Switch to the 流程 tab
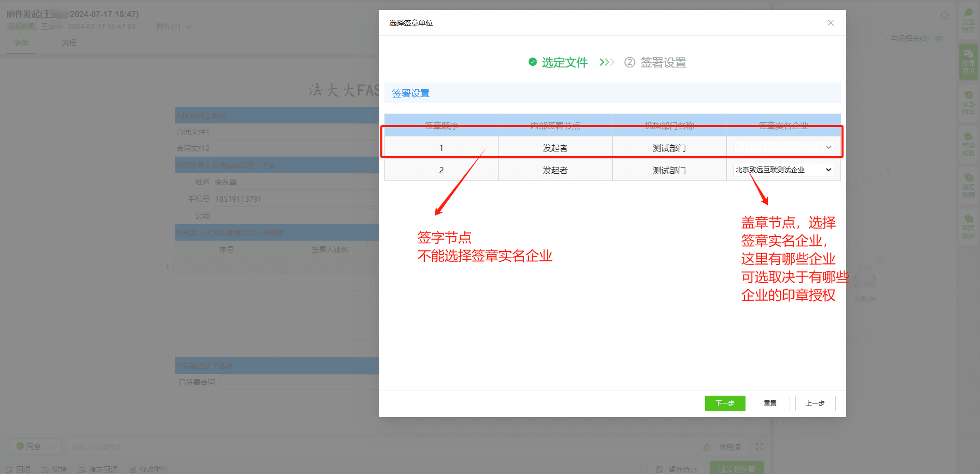 (68, 43)
